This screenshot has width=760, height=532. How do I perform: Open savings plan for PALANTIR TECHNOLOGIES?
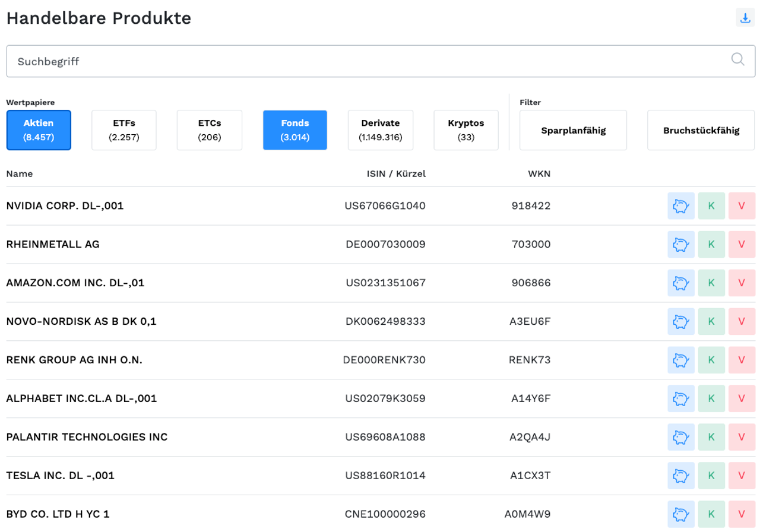(x=681, y=437)
